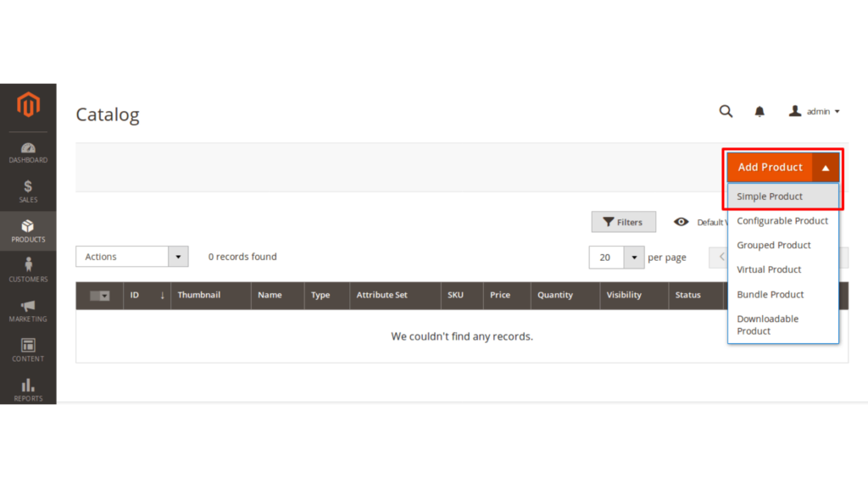Open the per page count dropdown
868x488 pixels.
click(633, 256)
